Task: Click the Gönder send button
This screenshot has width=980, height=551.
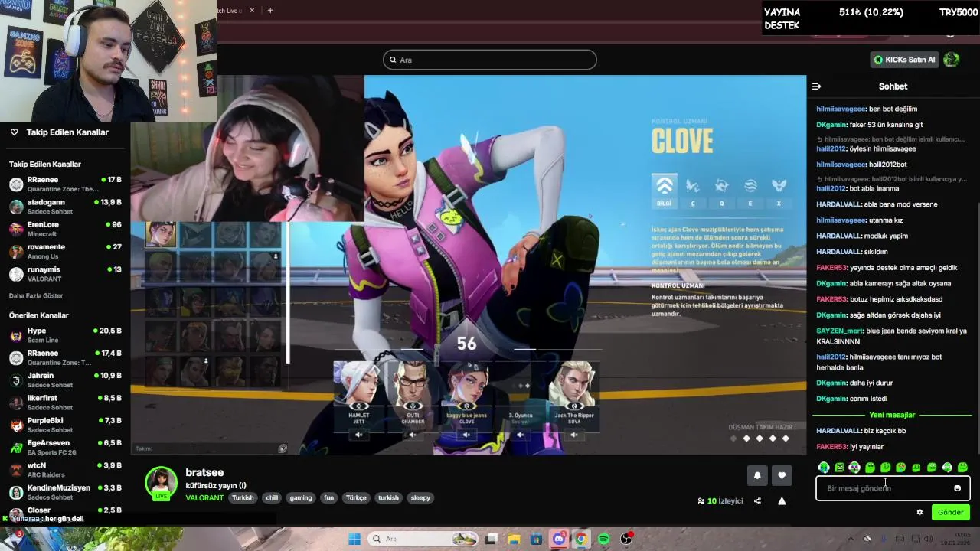Action: click(x=951, y=513)
